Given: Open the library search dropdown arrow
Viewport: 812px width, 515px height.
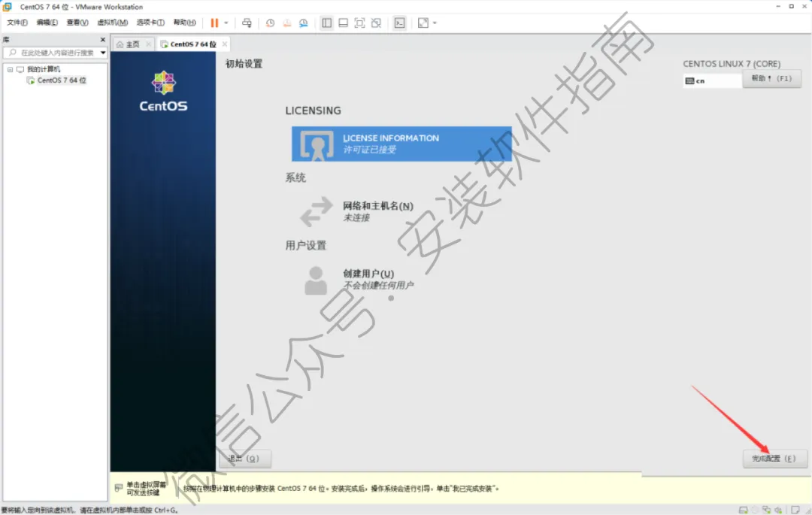Looking at the screenshot, I should (103, 53).
